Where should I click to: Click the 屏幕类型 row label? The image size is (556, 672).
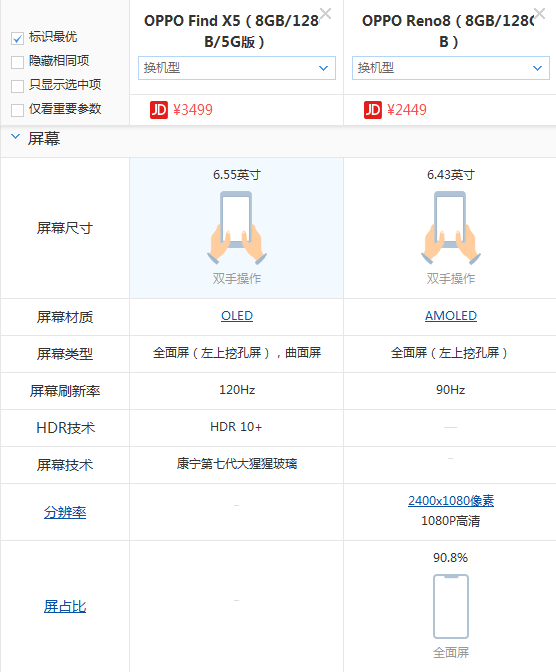(x=65, y=354)
